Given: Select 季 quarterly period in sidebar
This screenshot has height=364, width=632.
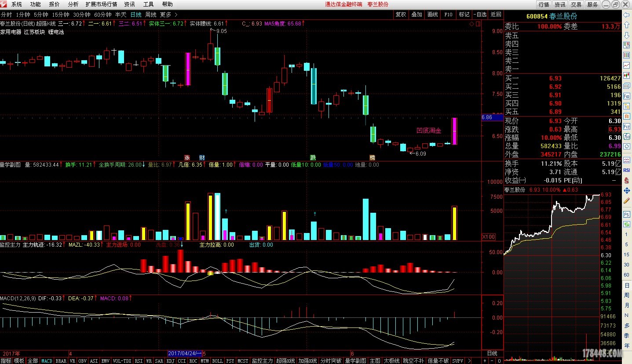Looking at the screenshot, I should (x=626, y=336).
